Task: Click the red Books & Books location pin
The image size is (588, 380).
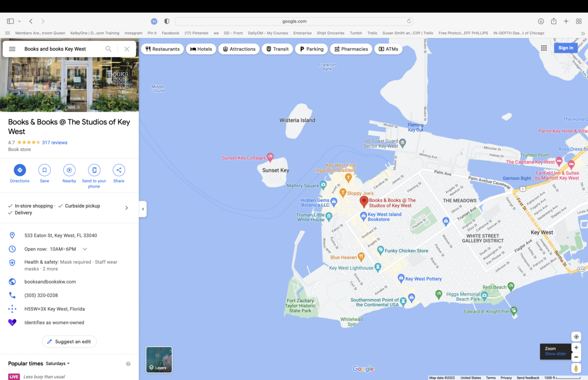Action: pos(364,202)
